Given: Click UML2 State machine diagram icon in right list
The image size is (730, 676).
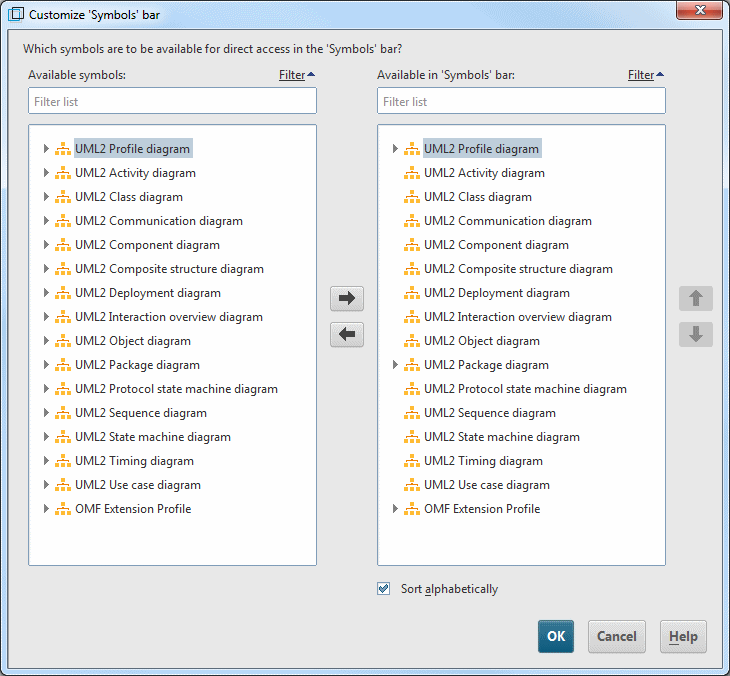Looking at the screenshot, I should click(x=412, y=437).
